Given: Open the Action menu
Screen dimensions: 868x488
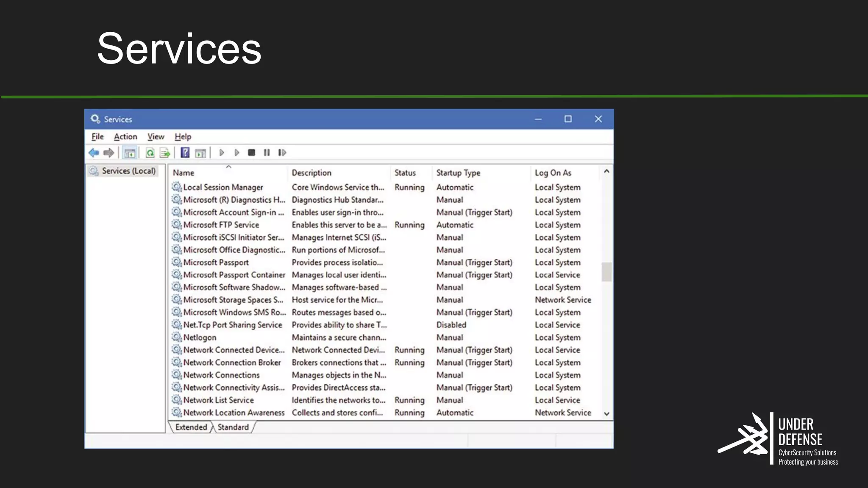Looking at the screenshot, I should point(125,137).
